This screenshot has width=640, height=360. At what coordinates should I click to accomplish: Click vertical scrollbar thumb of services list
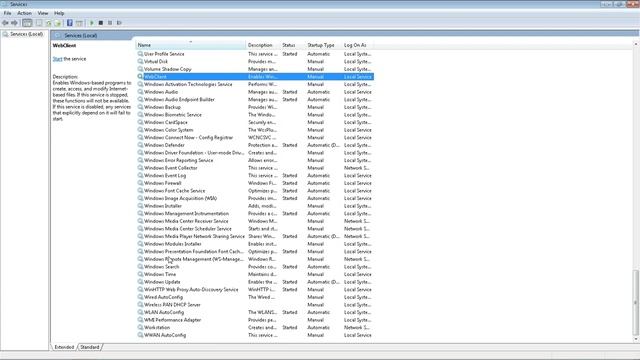tap(636, 302)
